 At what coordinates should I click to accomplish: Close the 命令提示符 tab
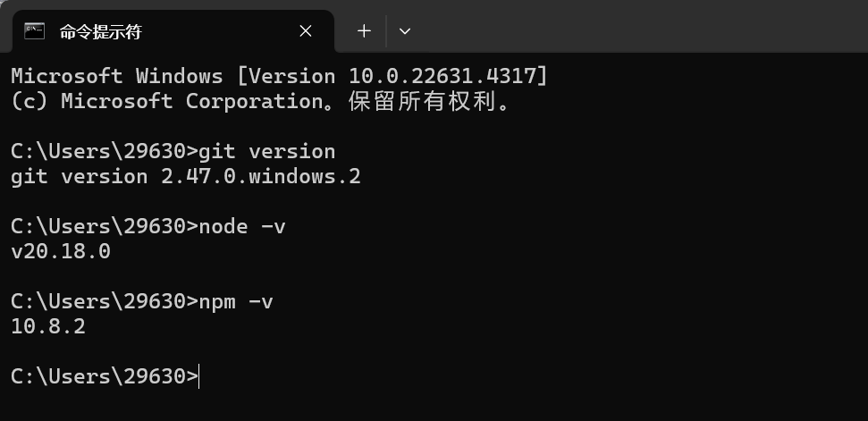(306, 31)
